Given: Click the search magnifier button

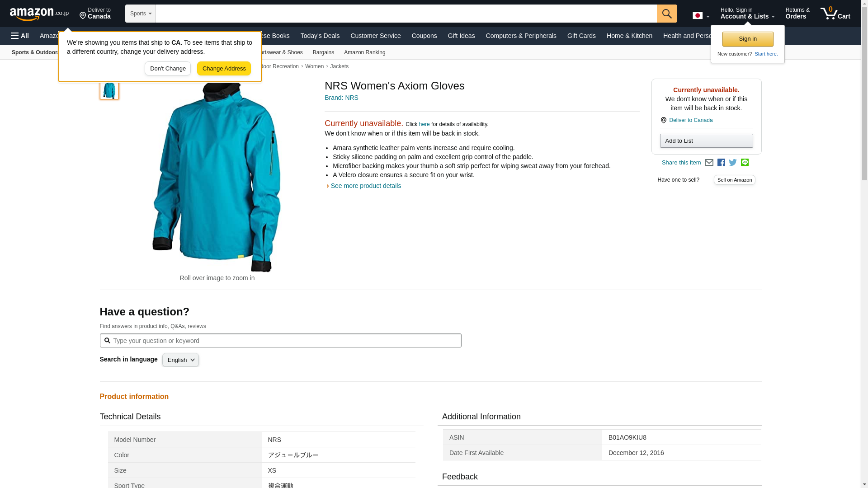Looking at the screenshot, I should click(666, 14).
